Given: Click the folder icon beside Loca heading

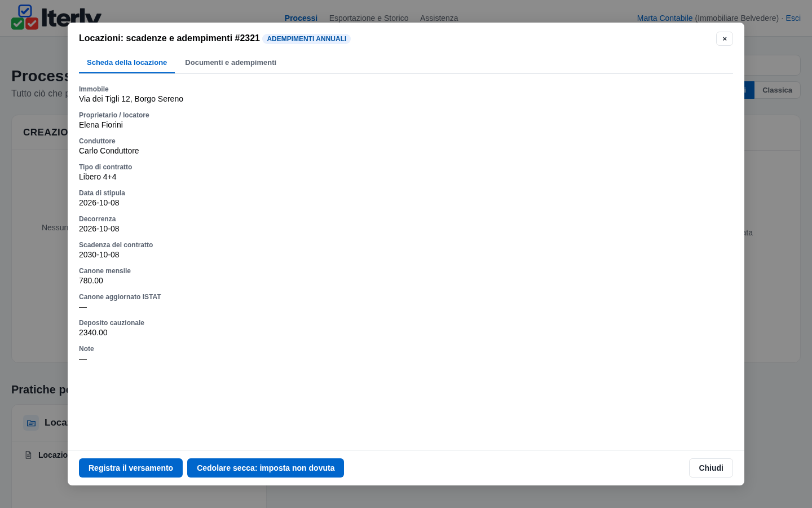Looking at the screenshot, I should click(31, 423).
